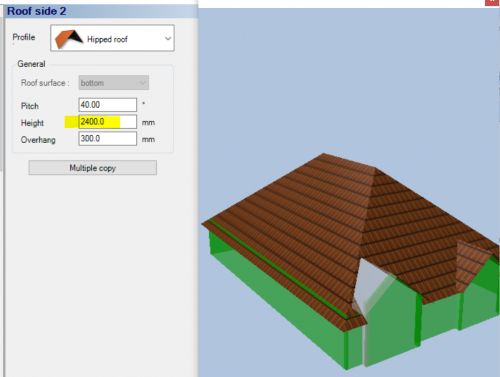Click the General group label

coord(31,64)
